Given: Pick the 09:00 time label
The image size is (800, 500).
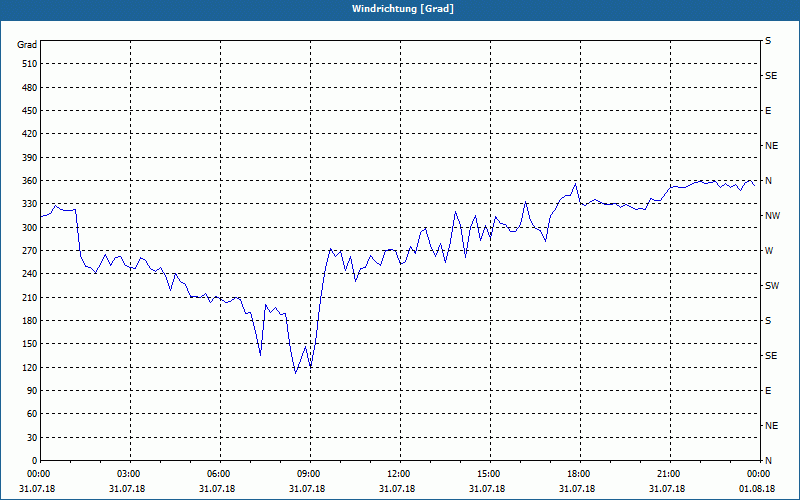Looking at the screenshot, I should (310, 474).
